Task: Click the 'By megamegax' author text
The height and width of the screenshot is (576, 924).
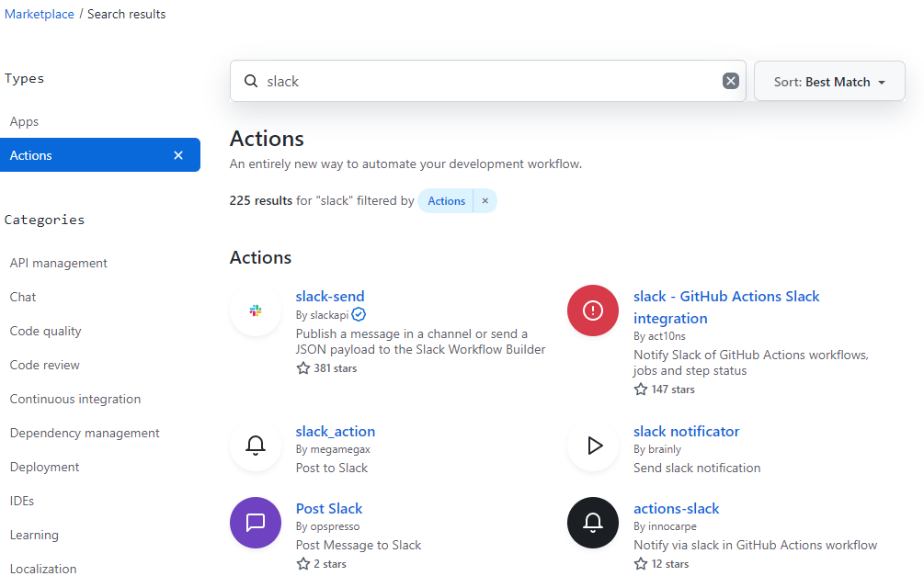Action: 333,449
